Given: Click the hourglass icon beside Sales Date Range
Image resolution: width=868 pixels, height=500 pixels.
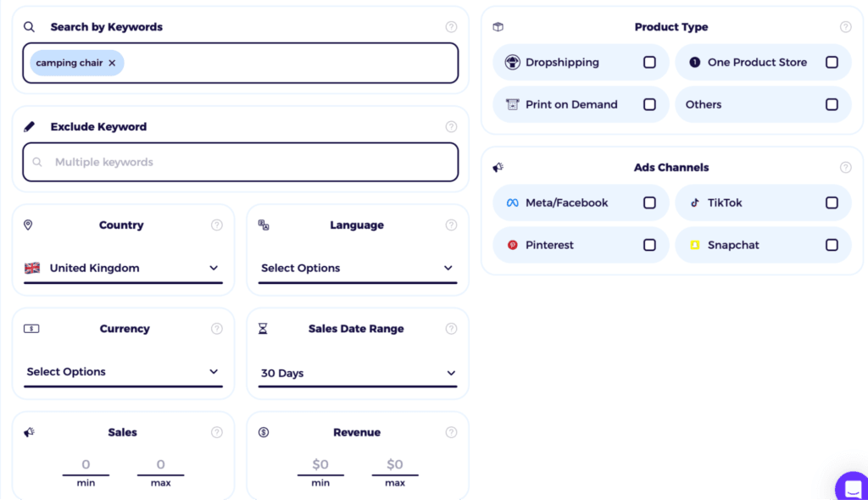Looking at the screenshot, I should [x=263, y=328].
